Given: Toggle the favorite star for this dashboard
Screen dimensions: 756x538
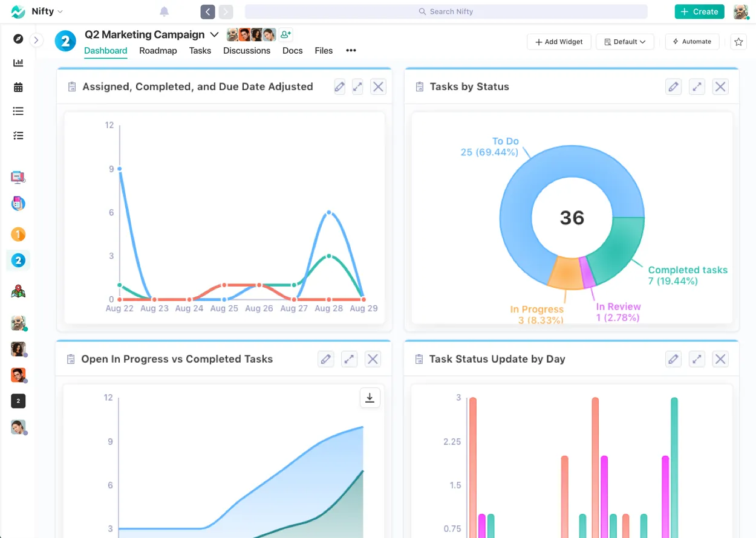Looking at the screenshot, I should (738, 42).
